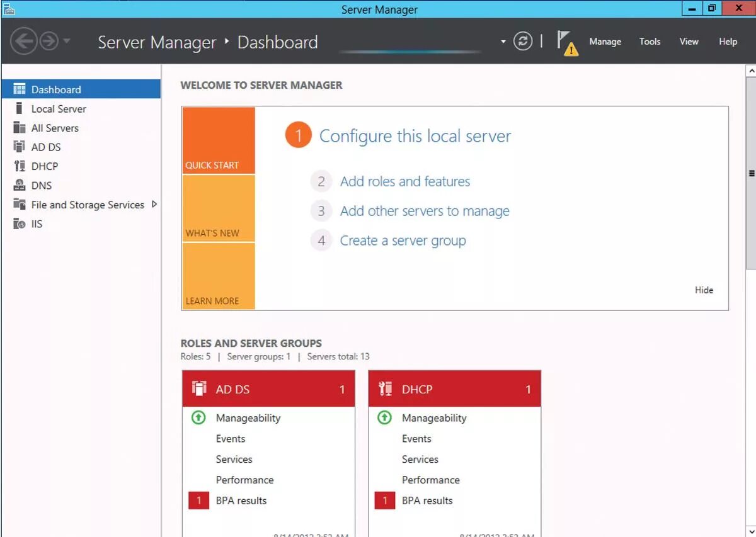Hide the welcome tile

[x=704, y=290]
